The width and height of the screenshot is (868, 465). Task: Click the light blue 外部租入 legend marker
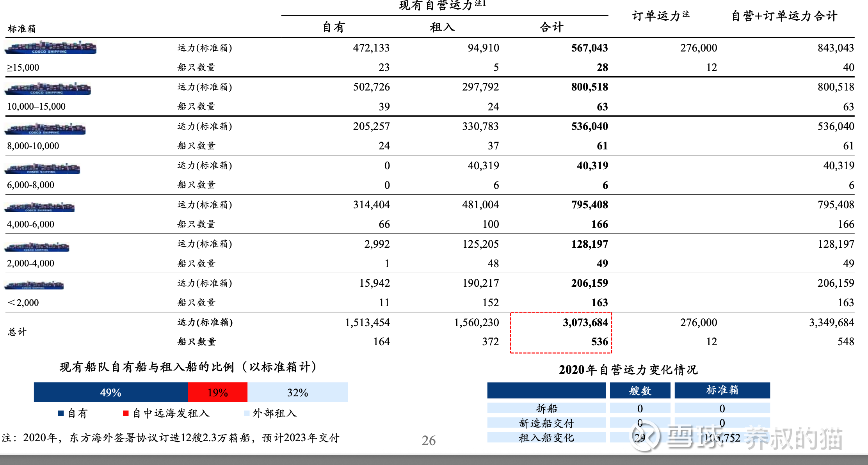click(x=246, y=414)
